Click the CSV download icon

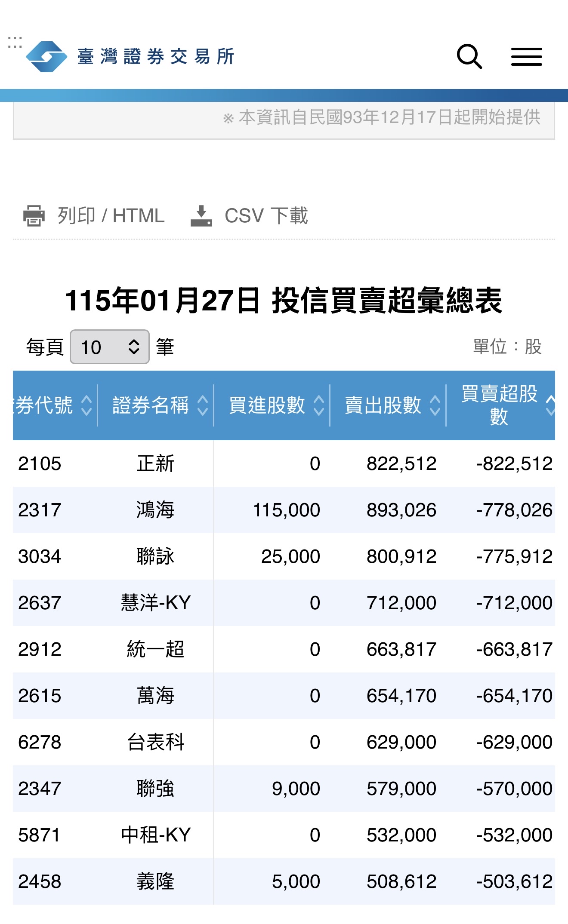click(201, 216)
